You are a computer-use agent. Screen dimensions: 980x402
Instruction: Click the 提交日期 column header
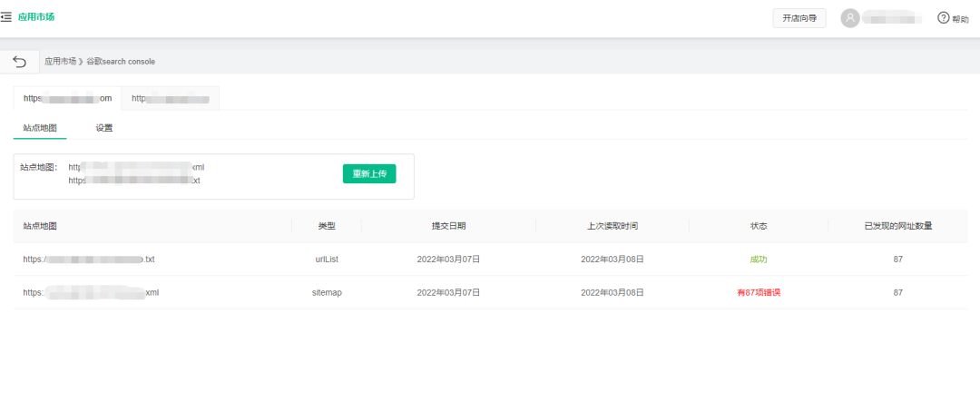[448, 226]
